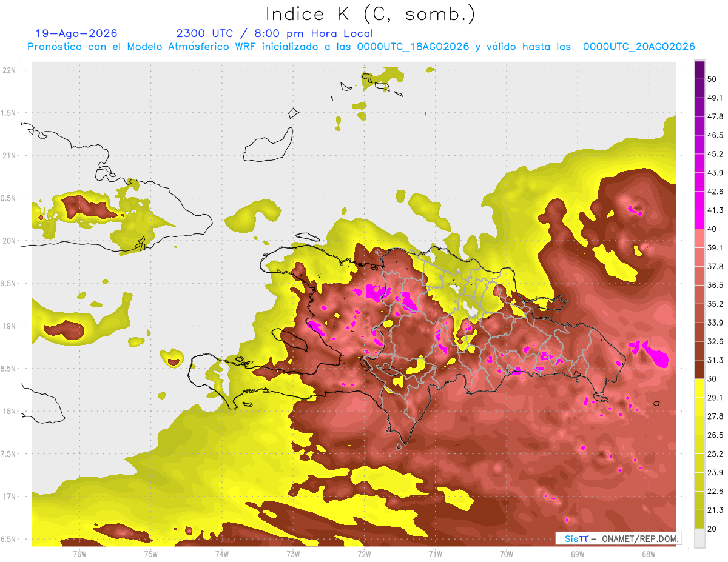The image size is (728, 562).
Task: Click the 40 value label on the color legend
Action: (x=712, y=229)
